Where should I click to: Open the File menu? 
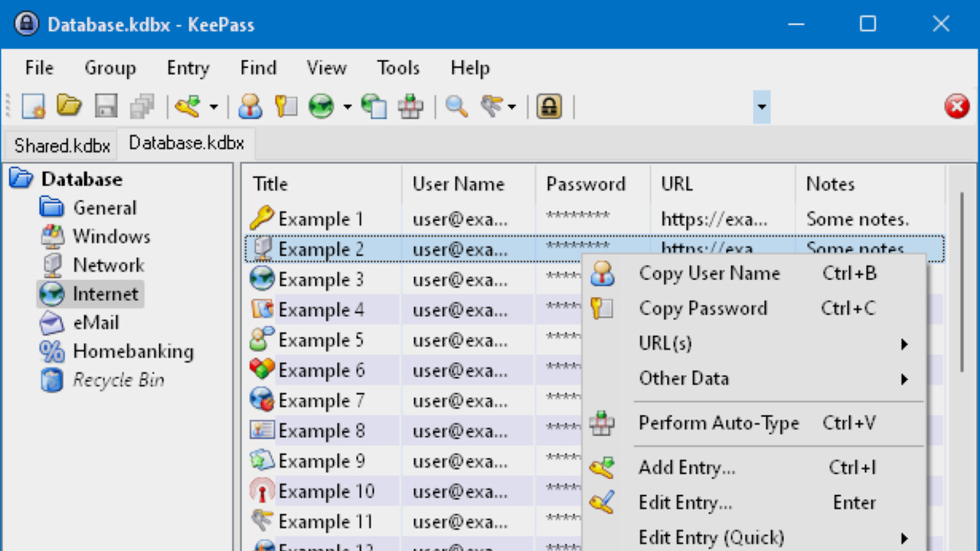[39, 68]
